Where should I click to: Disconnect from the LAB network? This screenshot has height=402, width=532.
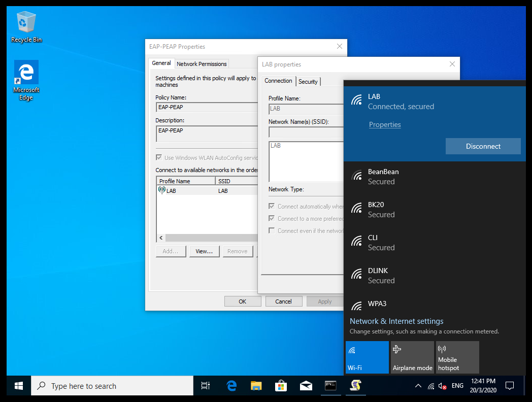point(483,146)
